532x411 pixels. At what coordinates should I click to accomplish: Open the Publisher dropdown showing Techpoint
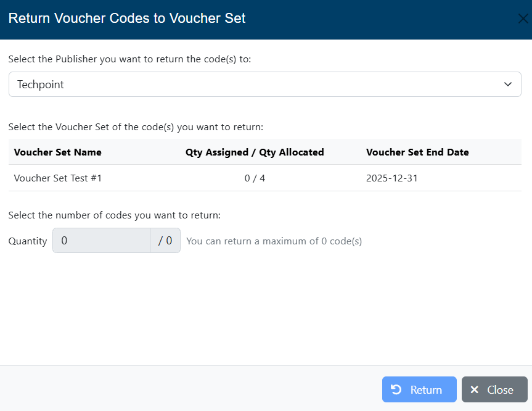pos(259,85)
